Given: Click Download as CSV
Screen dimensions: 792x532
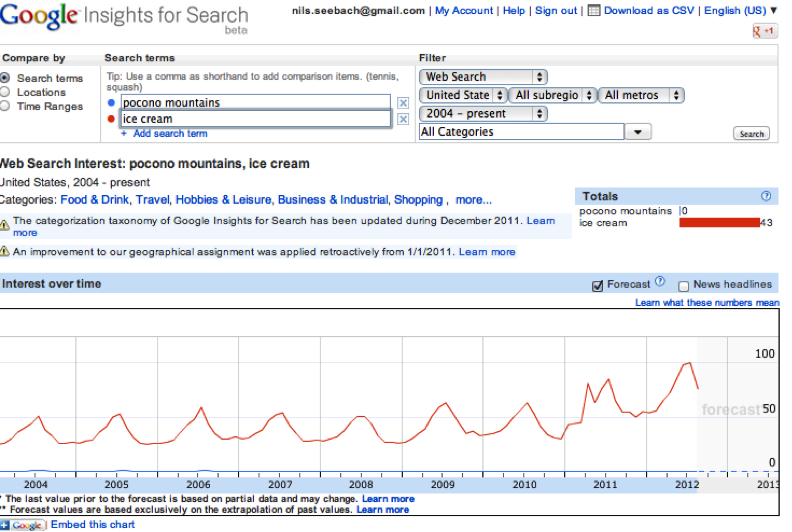Looking at the screenshot, I should [x=649, y=11].
